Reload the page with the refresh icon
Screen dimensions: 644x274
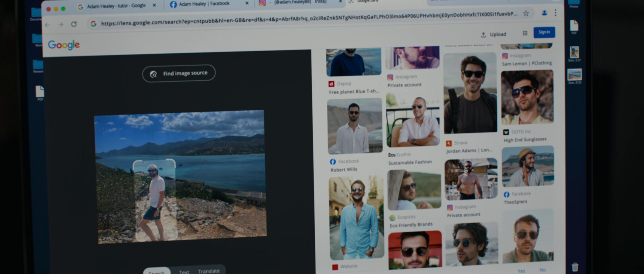[74, 24]
